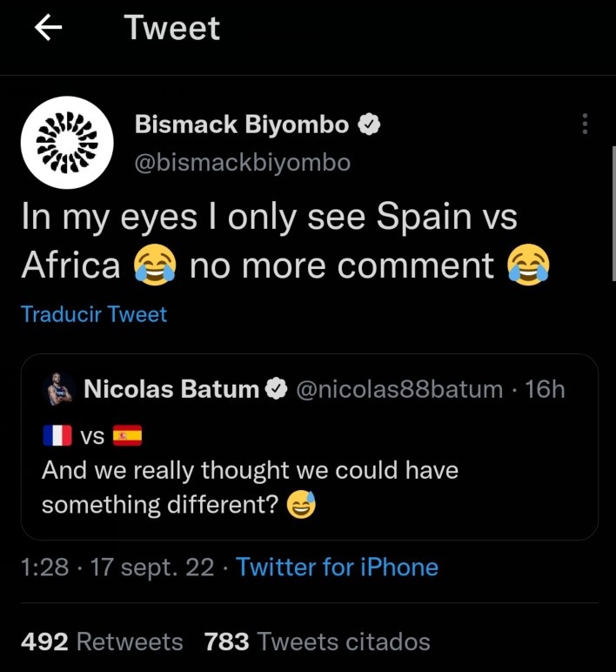
Task: Tap the back arrow icon
Action: click(49, 29)
